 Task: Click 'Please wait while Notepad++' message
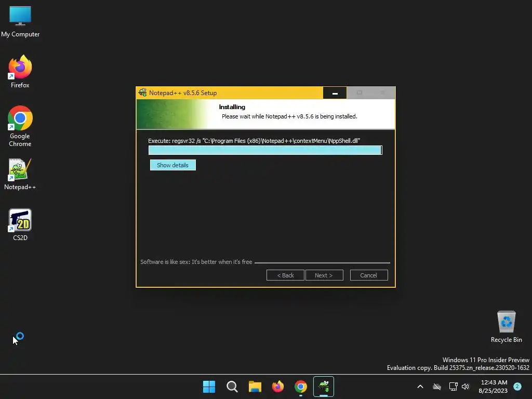(x=289, y=116)
